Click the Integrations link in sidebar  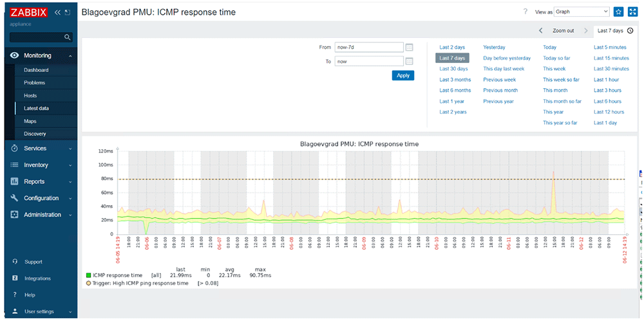click(x=37, y=279)
